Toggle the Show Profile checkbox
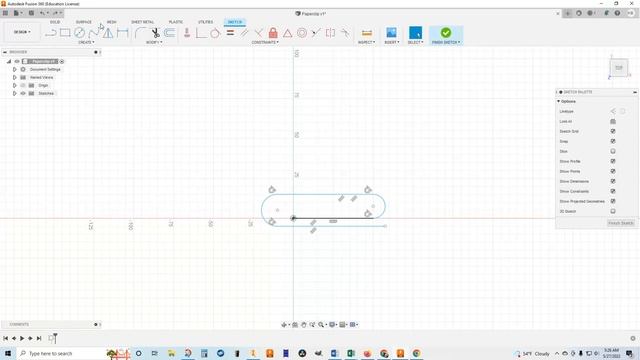 [613, 161]
